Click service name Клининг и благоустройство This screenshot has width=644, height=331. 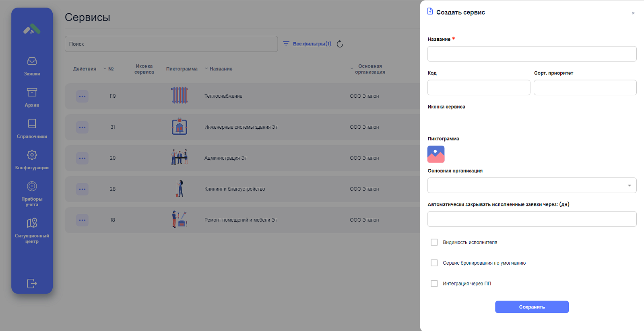coord(235,189)
